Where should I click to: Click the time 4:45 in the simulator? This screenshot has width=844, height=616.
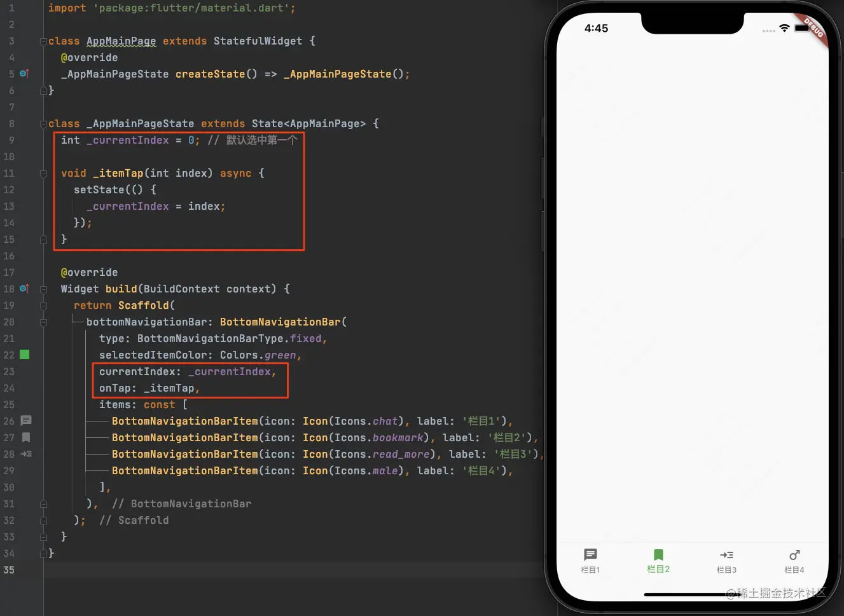(596, 29)
